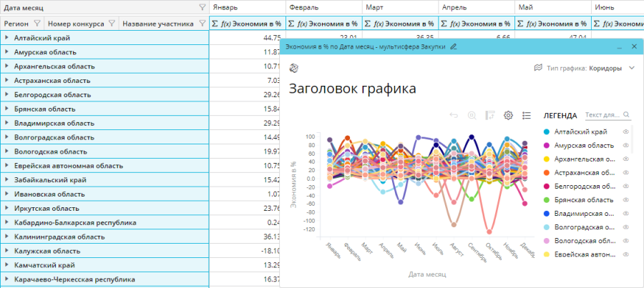This screenshot has height=288, width=644.
Task: Edit chart window title with pencil icon
Action: point(453,46)
